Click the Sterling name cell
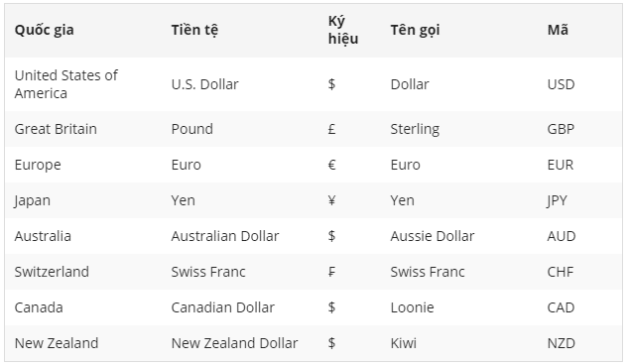The height and width of the screenshot is (364, 628). click(x=415, y=129)
